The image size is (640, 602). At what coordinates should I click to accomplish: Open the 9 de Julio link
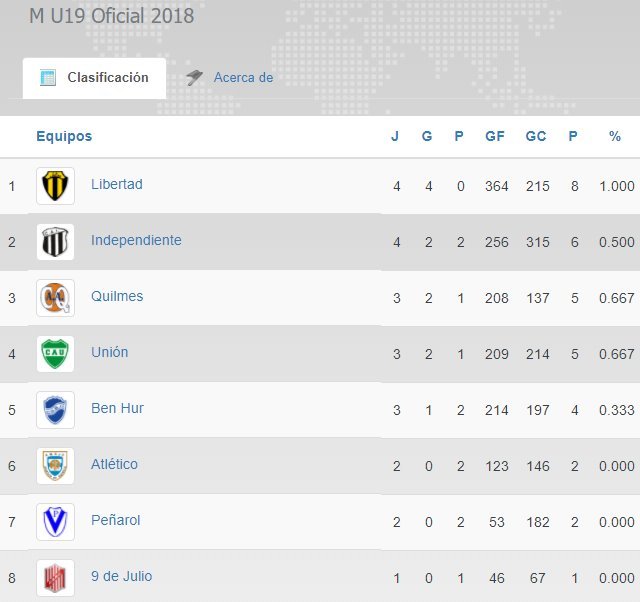121,577
